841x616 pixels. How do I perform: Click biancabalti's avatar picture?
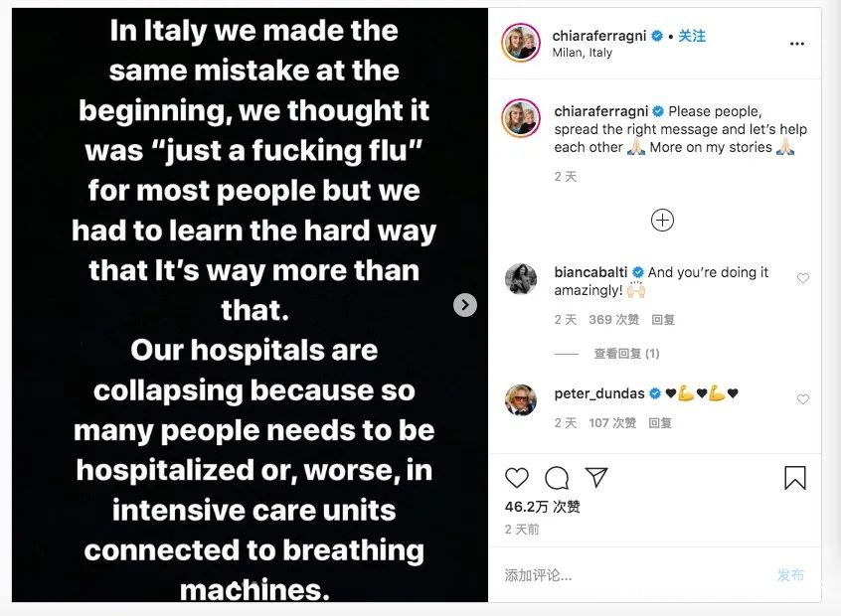coord(521,279)
